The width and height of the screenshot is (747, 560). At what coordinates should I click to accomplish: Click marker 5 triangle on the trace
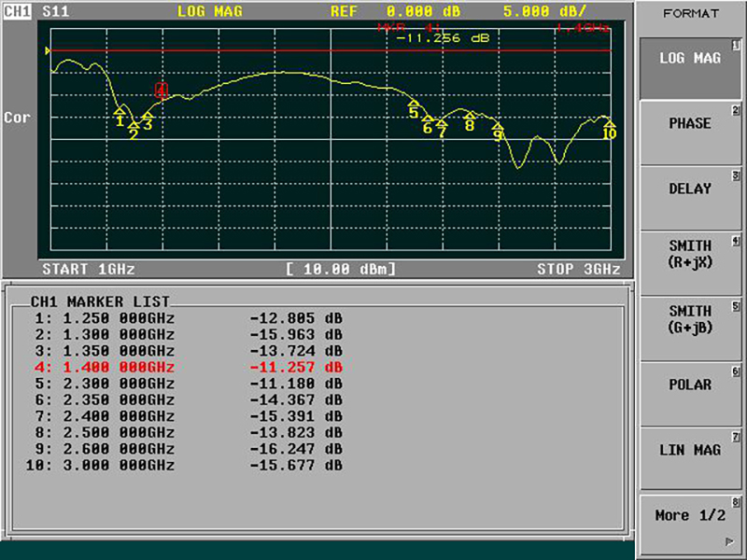[414, 104]
